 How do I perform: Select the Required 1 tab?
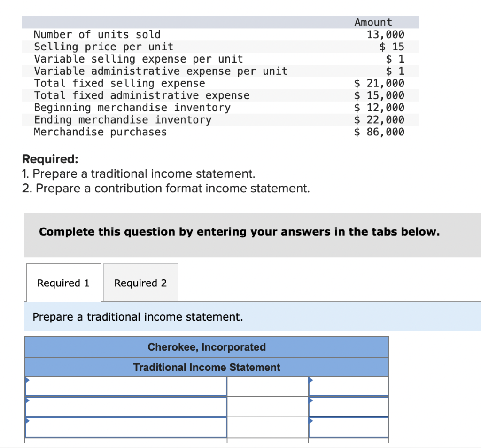coord(63,283)
